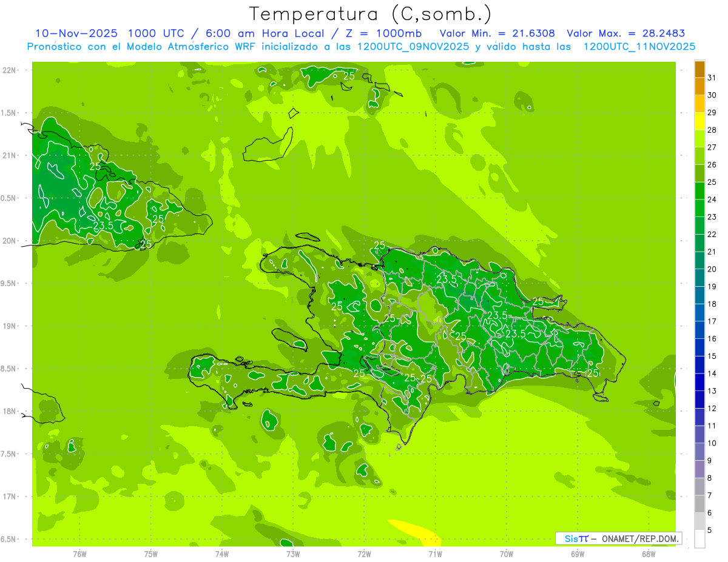Viewport: 728px width, 562px height.
Task: Select the '74W' longitude axis label
Action: (x=222, y=554)
